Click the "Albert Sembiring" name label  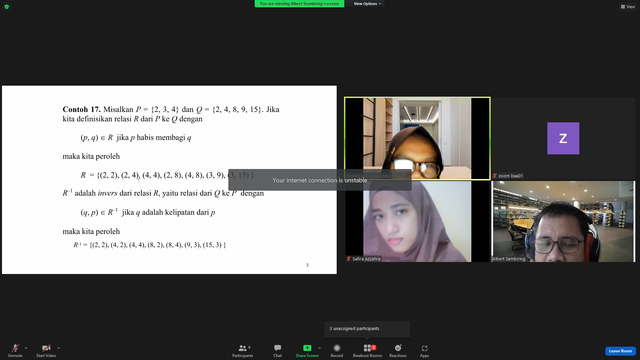509,259
